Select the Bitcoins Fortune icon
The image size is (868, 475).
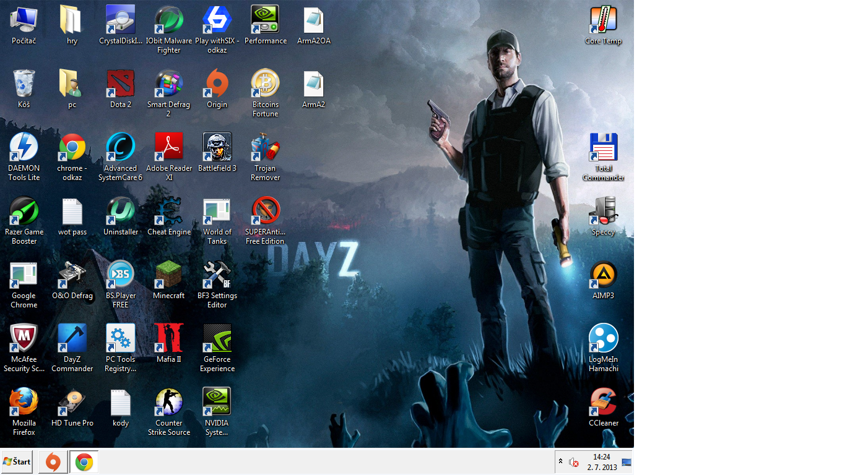[x=265, y=93]
